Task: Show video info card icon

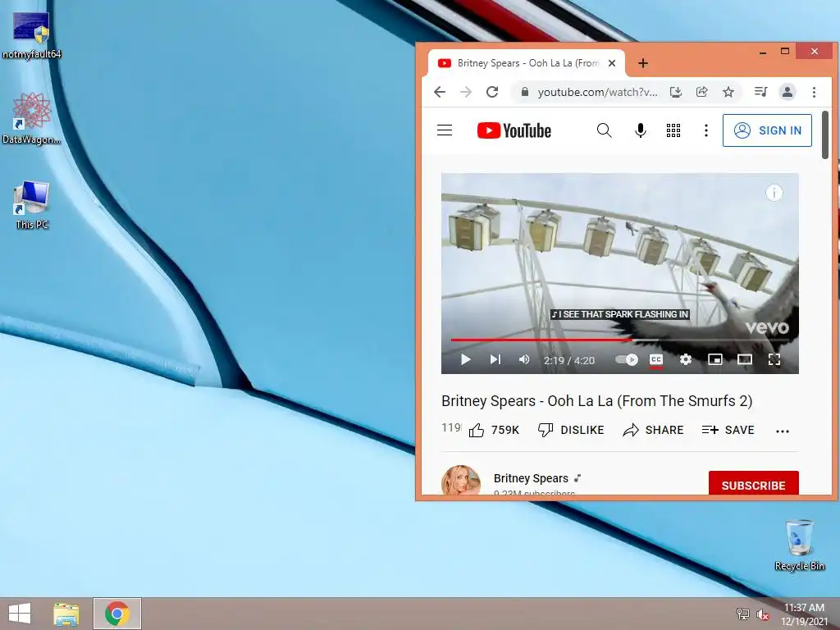Action: 774,193
